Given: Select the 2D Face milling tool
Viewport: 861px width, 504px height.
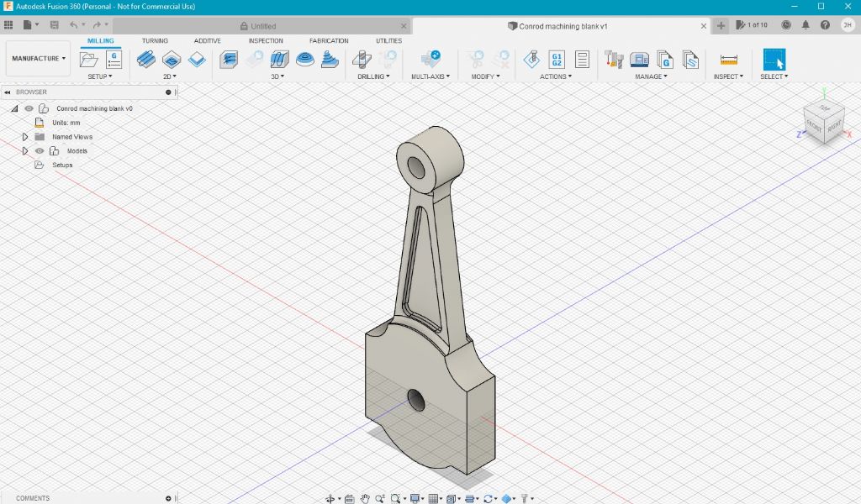Looking at the screenshot, I should 197,60.
